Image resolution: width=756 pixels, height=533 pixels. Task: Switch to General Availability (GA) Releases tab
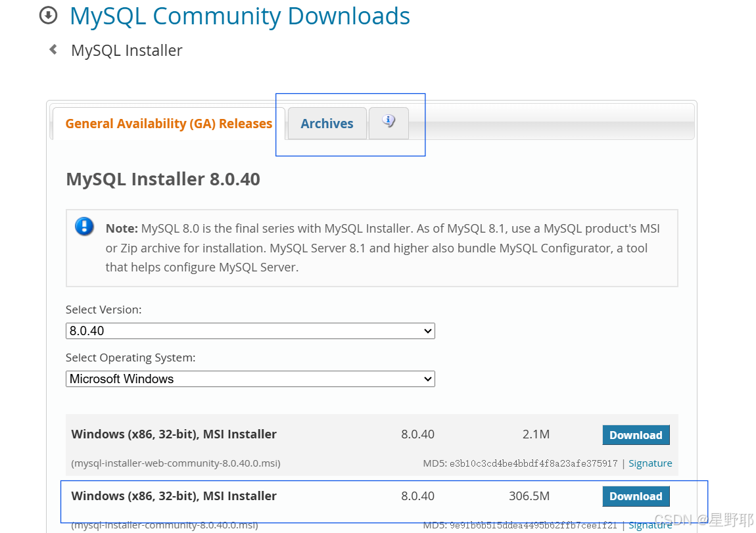pyautogui.click(x=169, y=124)
